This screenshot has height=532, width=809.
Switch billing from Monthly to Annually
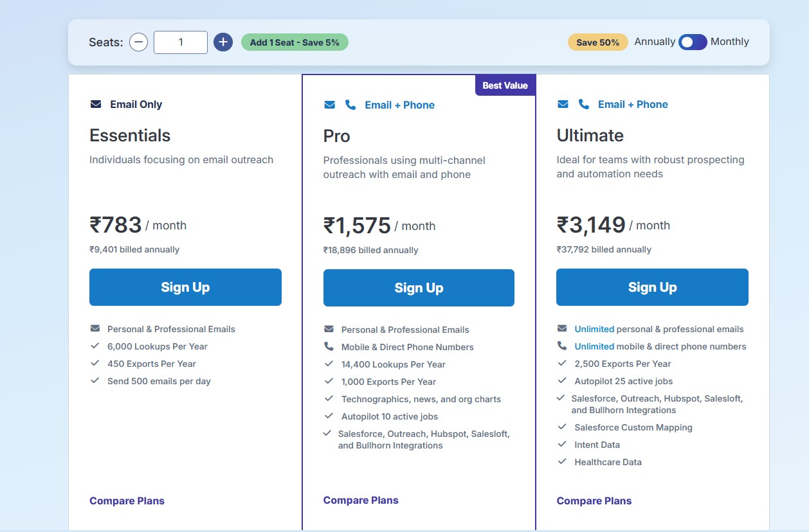pyautogui.click(x=693, y=42)
